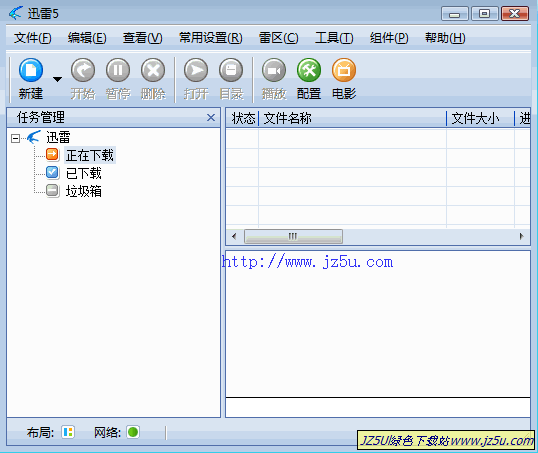Select 已下载 in the task tree
Screen dimensions: 538x453
(84, 173)
